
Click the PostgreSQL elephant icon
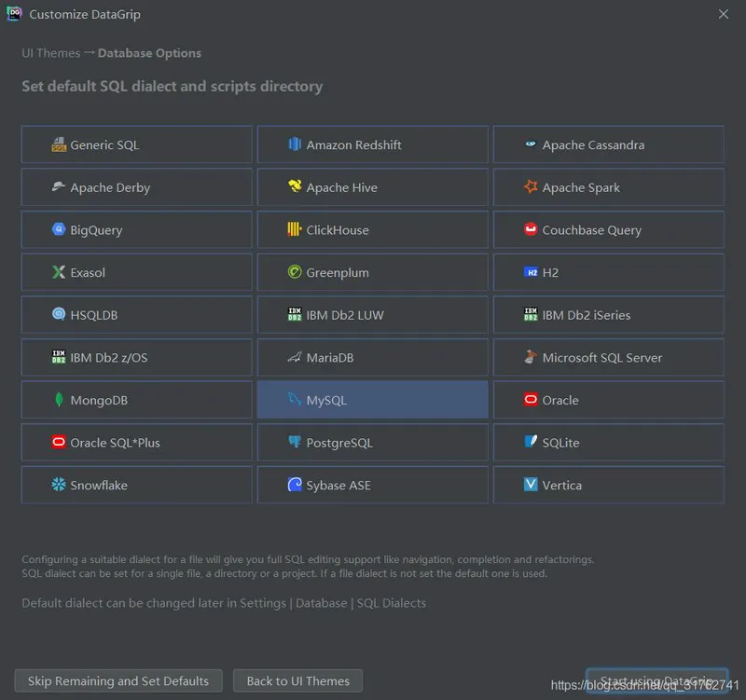point(295,442)
